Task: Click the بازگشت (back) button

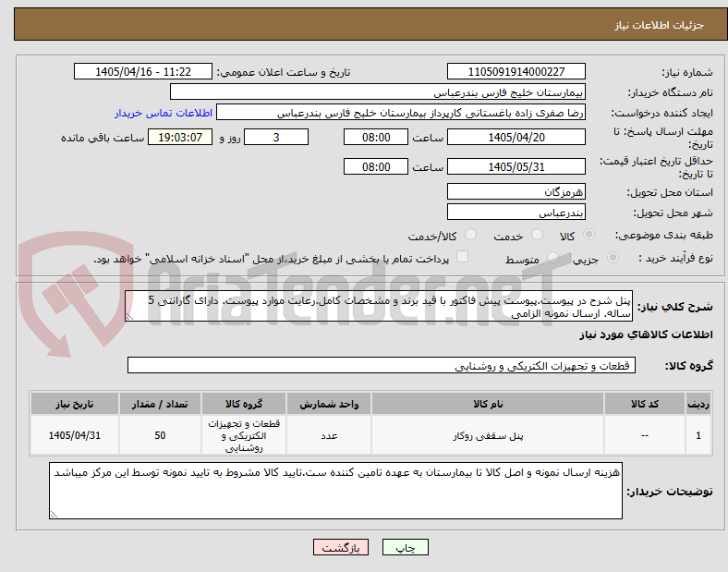Action: pyautogui.click(x=341, y=547)
